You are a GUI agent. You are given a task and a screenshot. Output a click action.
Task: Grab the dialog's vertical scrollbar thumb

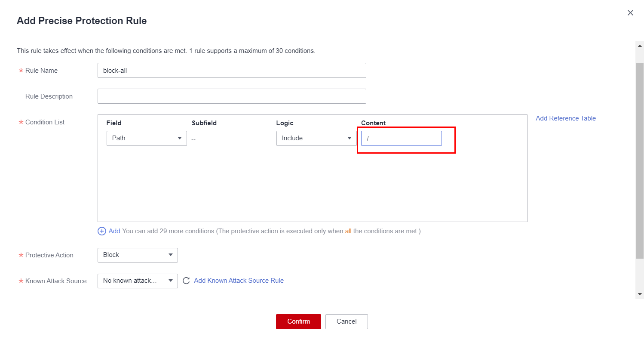point(640,159)
